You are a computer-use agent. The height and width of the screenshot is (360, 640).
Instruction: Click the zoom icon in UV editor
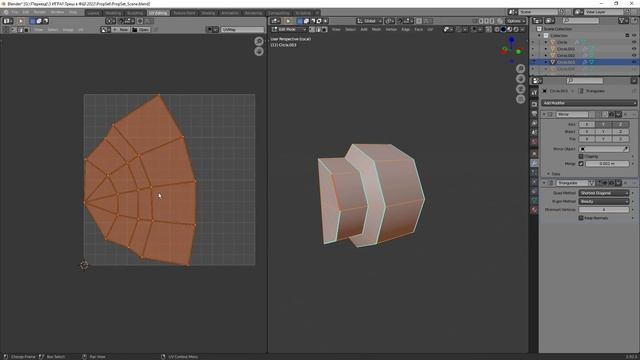[259, 41]
